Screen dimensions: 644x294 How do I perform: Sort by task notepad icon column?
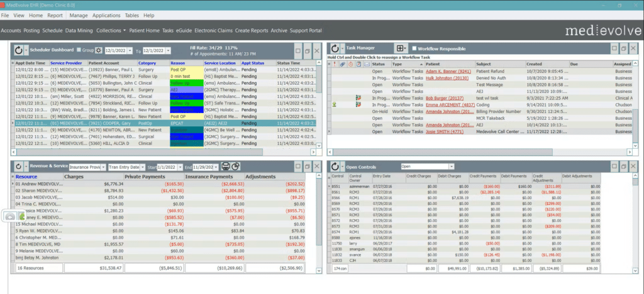point(358,64)
